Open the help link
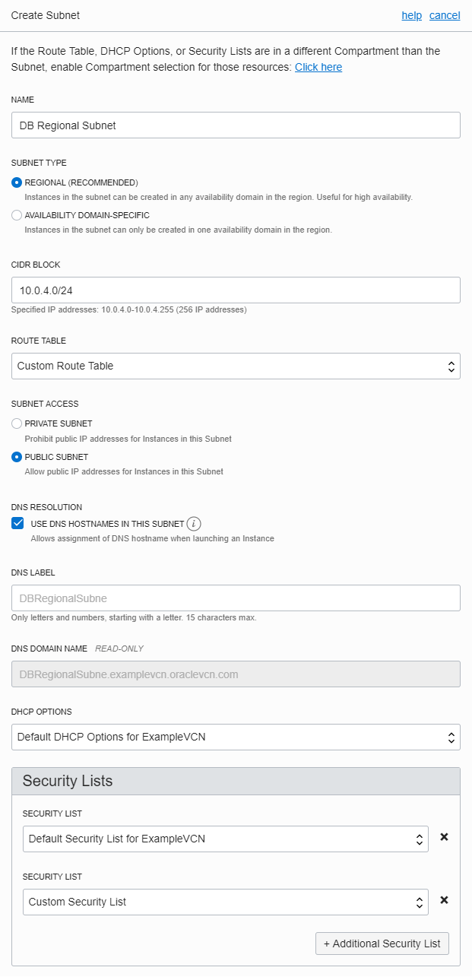Viewport: 472px width, 980px height. pyautogui.click(x=412, y=15)
